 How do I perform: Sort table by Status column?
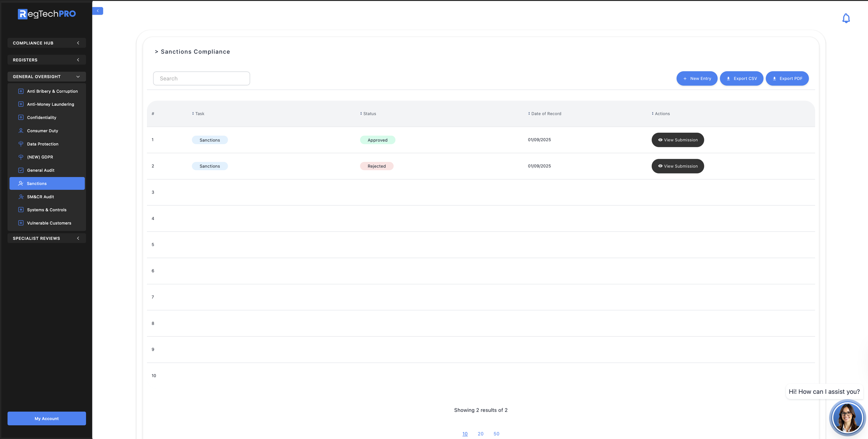point(368,114)
